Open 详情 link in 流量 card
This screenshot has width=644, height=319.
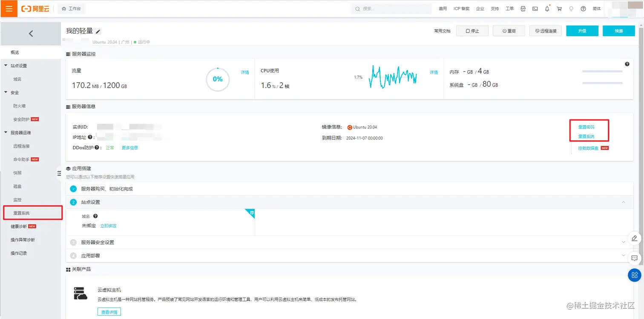tap(245, 72)
